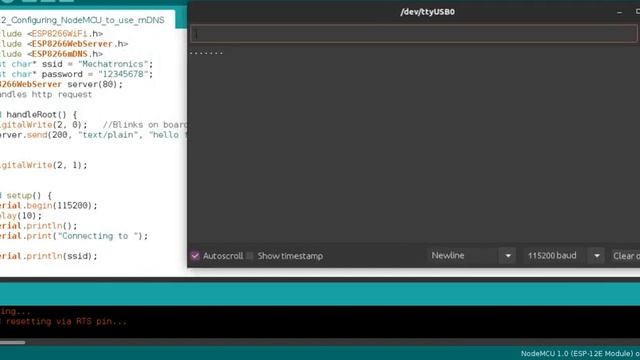This screenshot has width=640, height=360.
Task: Click the console horizontal scrollbar thumb
Action: pos(12,342)
